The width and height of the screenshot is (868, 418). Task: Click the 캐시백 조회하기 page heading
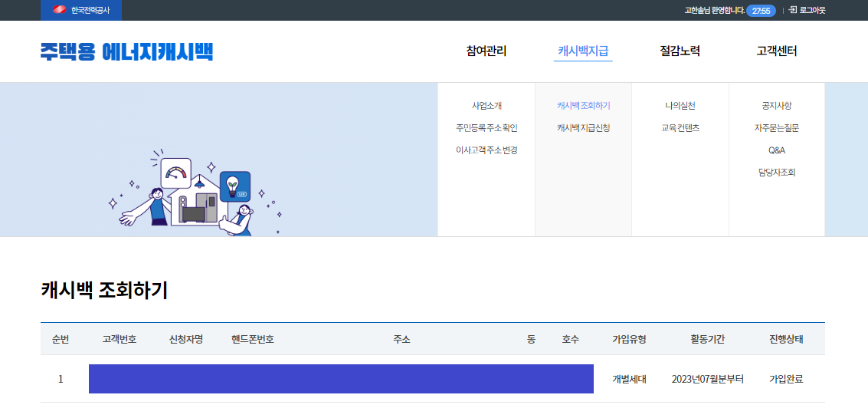(x=104, y=291)
